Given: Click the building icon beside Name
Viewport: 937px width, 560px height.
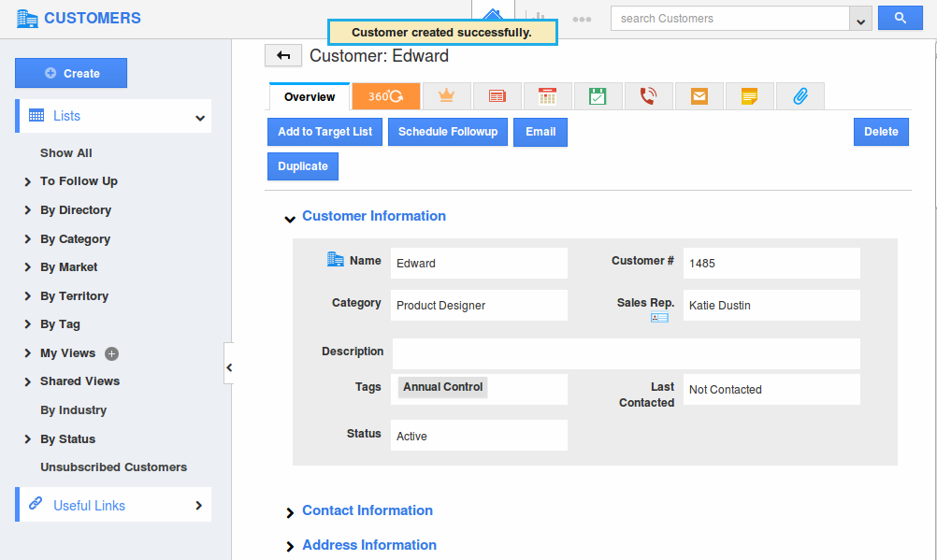Looking at the screenshot, I should (335, 259).
